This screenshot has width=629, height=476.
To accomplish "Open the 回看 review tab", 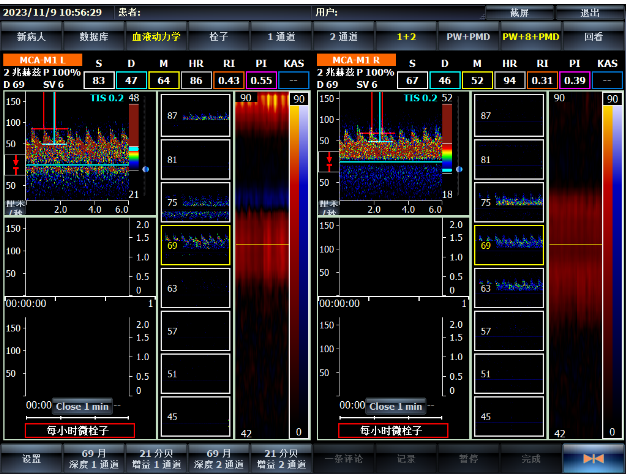I will (x=594, y=37).
